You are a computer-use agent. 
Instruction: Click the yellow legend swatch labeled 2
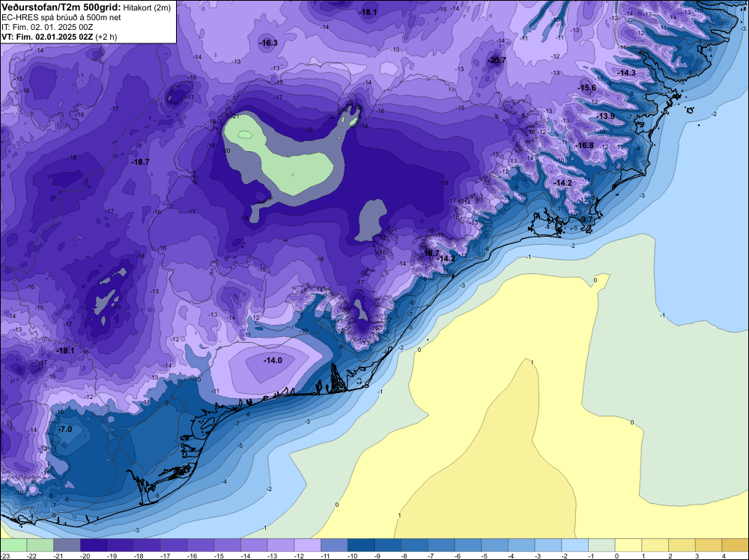(x=682, y=545)
